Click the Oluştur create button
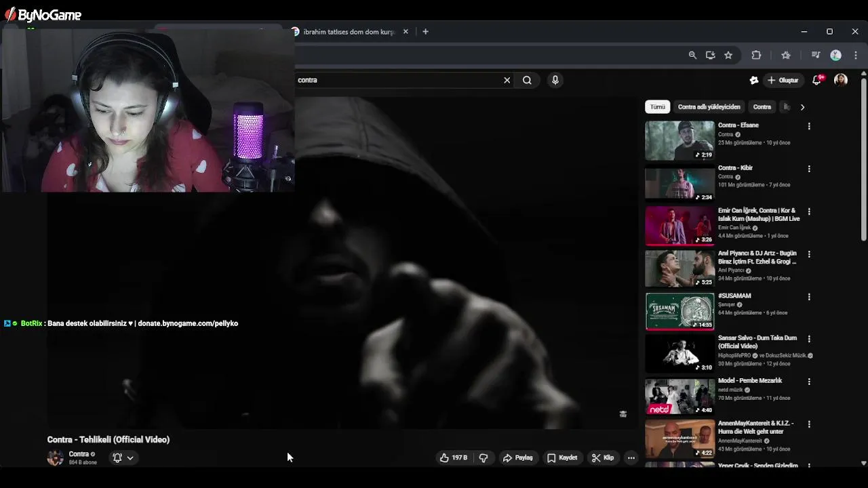The height and width of the screenshot is (488, 868). (783, 80)
